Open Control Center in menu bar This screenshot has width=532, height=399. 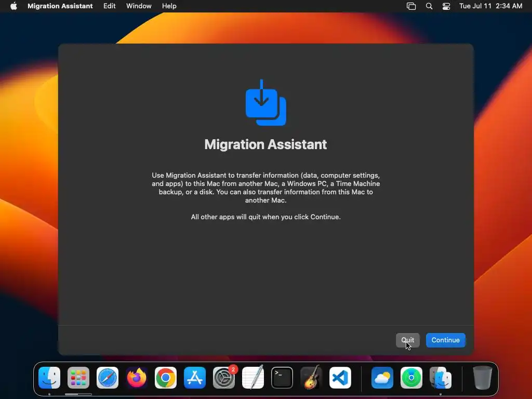[x=446, y=6]
